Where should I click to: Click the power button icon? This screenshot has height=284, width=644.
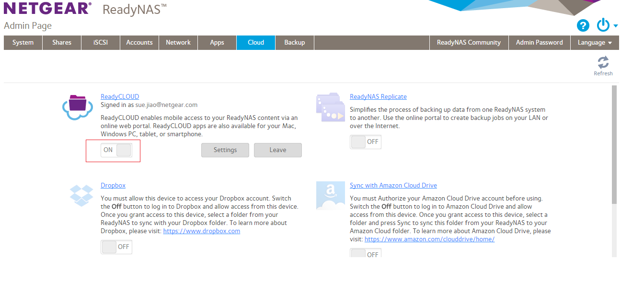[603, 25]
